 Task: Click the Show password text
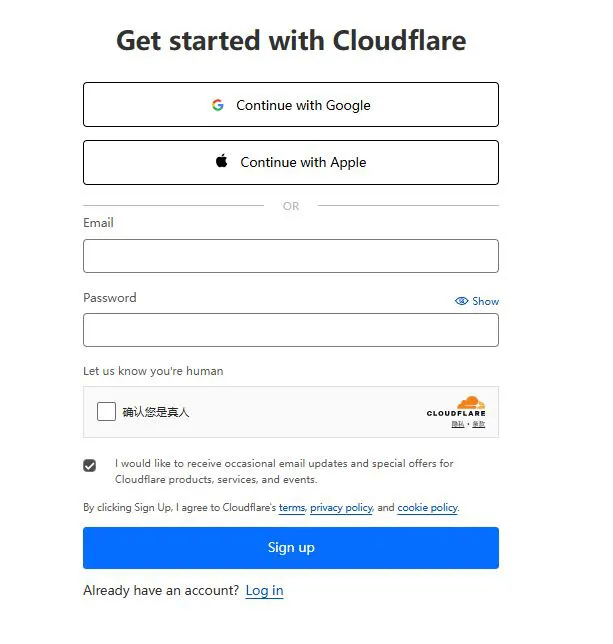click(485, 301)
